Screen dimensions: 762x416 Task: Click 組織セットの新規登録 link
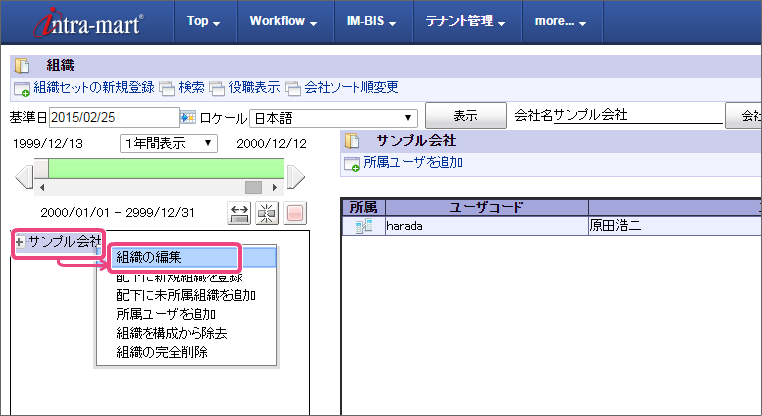pyautogui.click(x=94, y=88)
